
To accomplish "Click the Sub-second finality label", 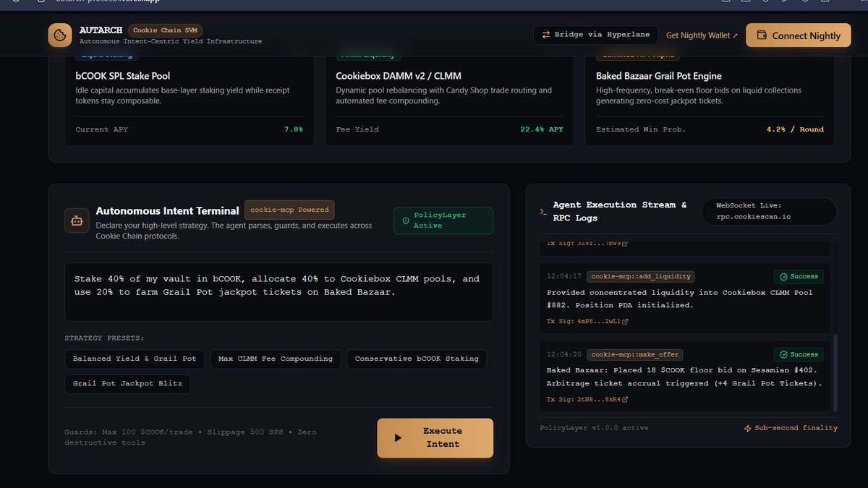I will tap(796, 428).
